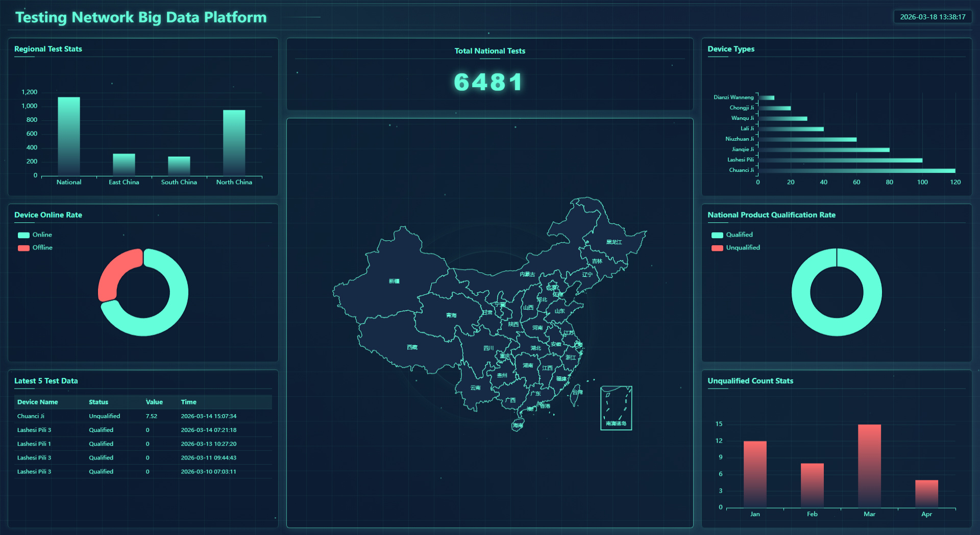Click the 7.52 value cell
Viewport: 980px width, 535px height.
tap(151, 416)
